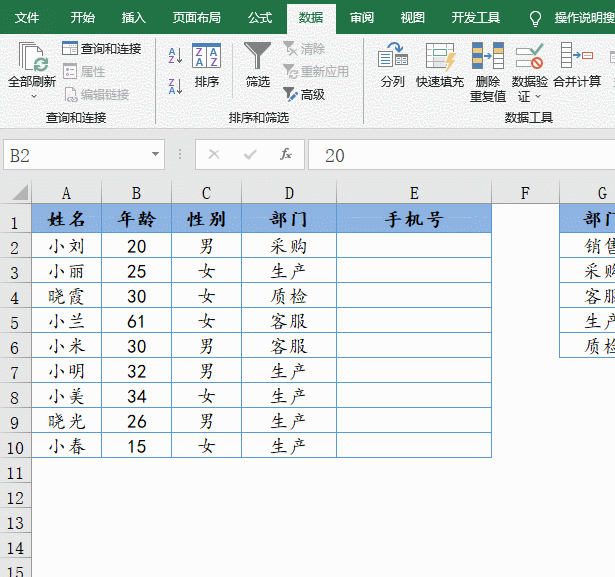Screen dimensions: 615x577
Task: Click cell with name 小刘
Action: (x=66, y=246)
